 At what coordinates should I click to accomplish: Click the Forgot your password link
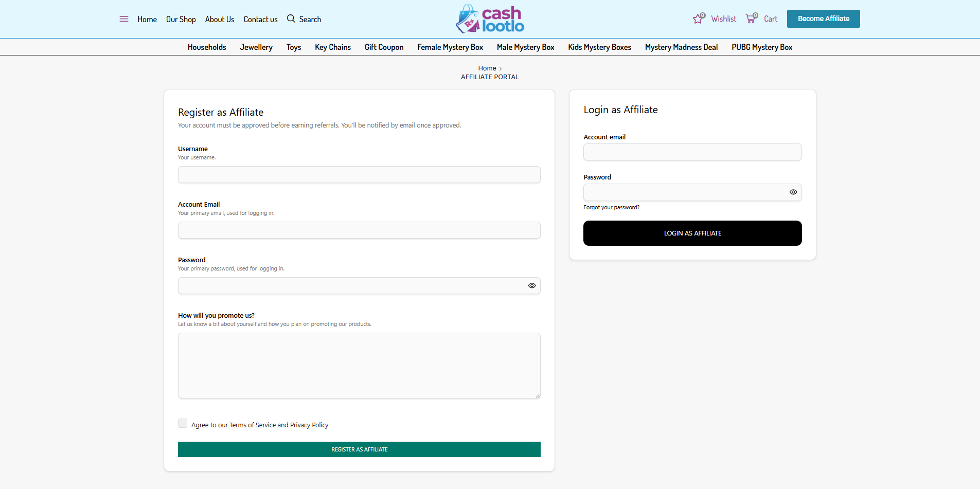(x=611, y=208)
